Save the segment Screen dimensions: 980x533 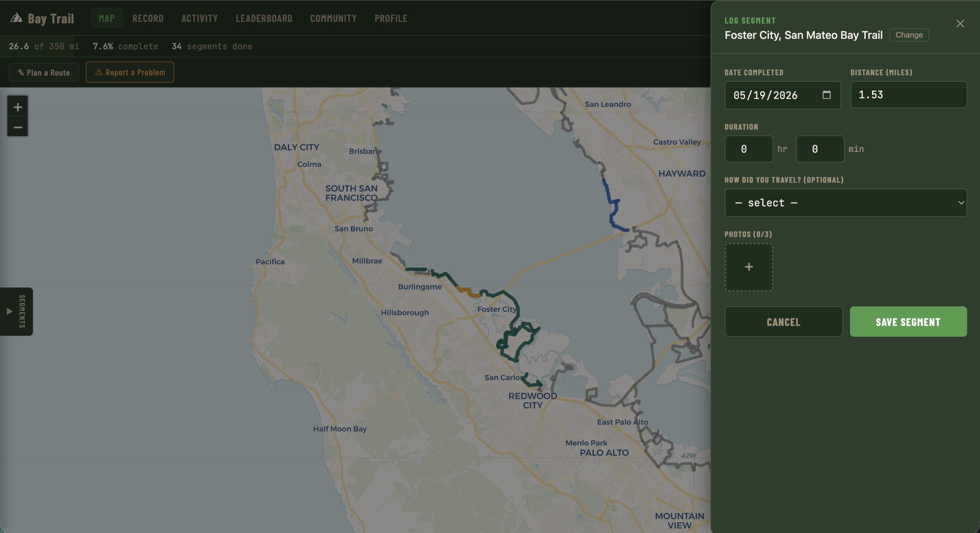pyautogui.click(x=908, y=322)
